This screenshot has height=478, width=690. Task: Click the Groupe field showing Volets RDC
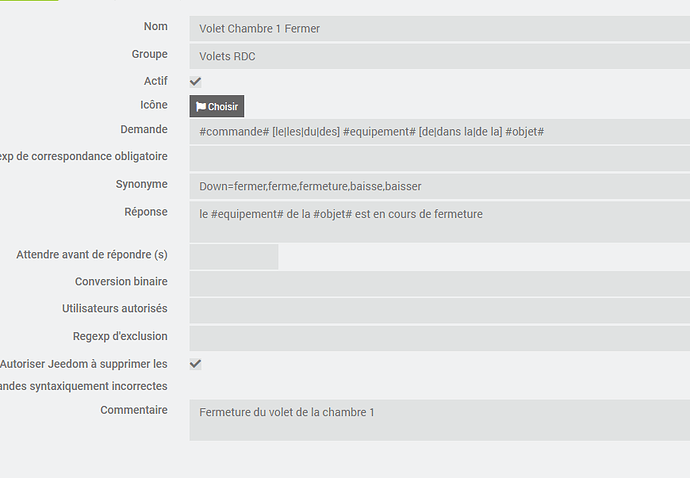coord(438,56)
